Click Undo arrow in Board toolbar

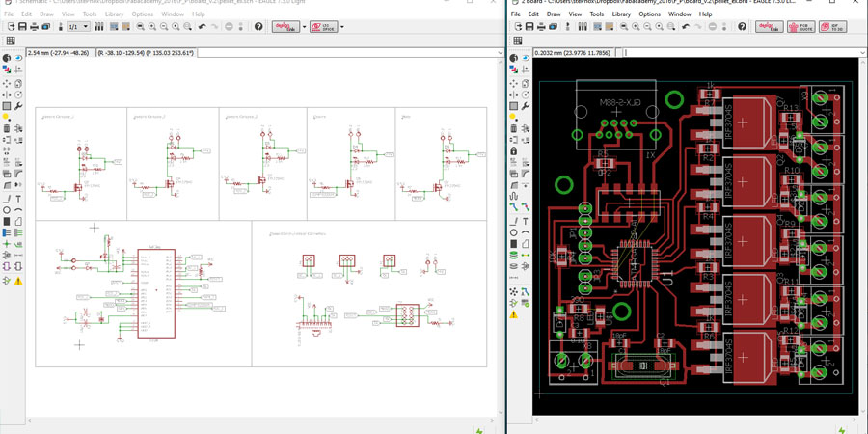[x=686, y=27]
